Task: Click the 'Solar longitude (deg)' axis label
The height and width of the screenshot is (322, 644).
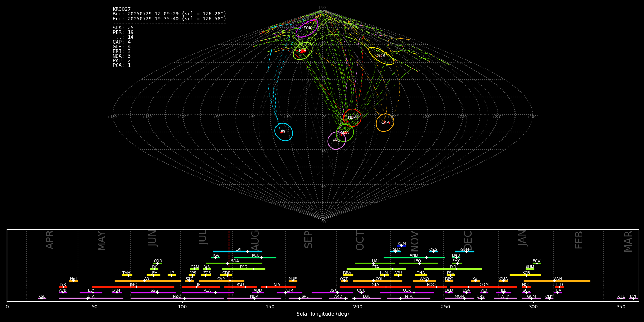Action: coord(323,314)
